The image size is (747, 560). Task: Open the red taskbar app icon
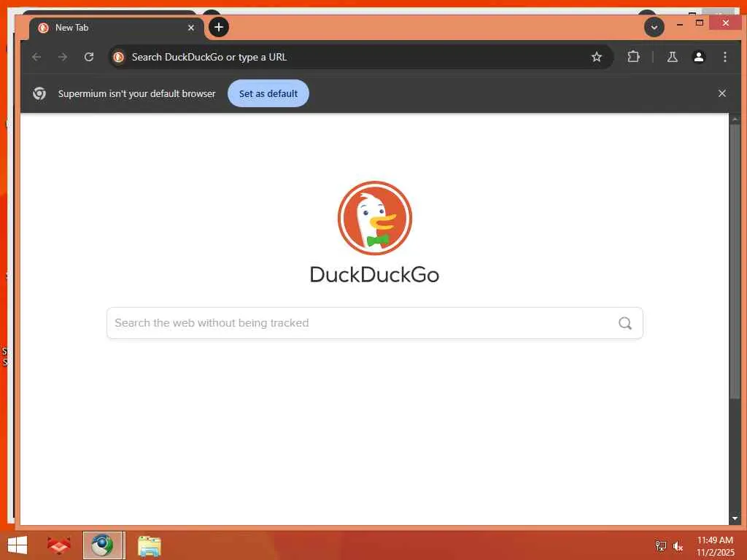click(x=59, y=545)
